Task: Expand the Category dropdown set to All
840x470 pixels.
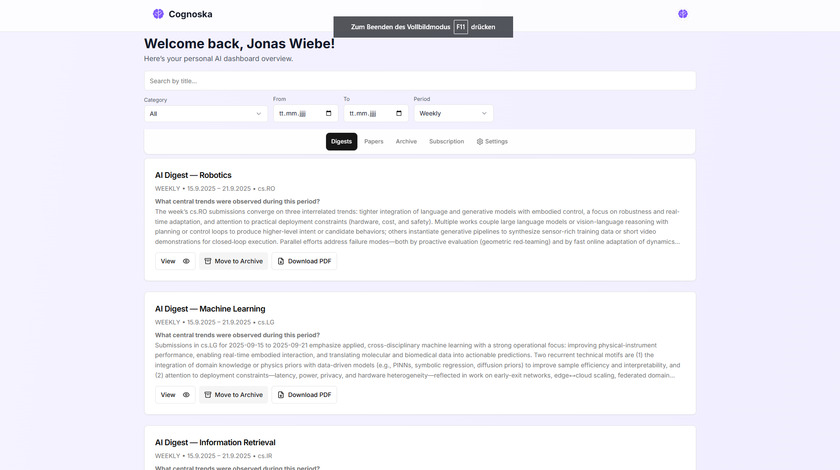Action: point(206,114)
